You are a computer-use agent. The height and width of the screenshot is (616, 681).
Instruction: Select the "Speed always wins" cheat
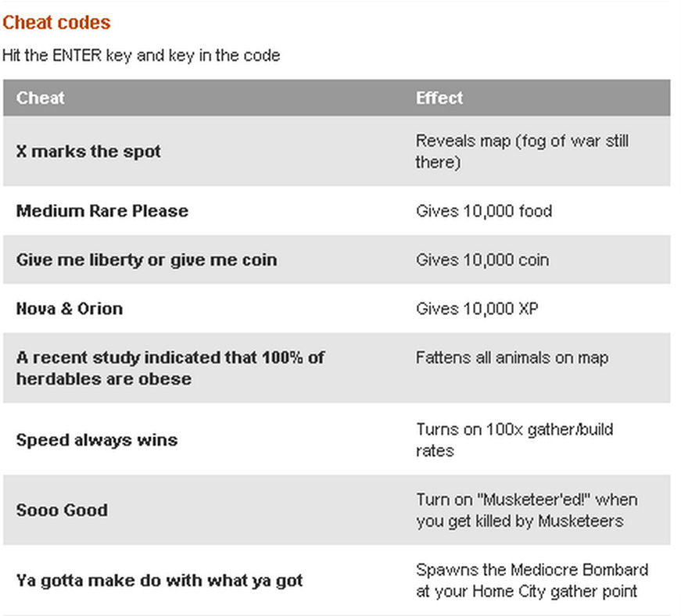pos(97,439)
